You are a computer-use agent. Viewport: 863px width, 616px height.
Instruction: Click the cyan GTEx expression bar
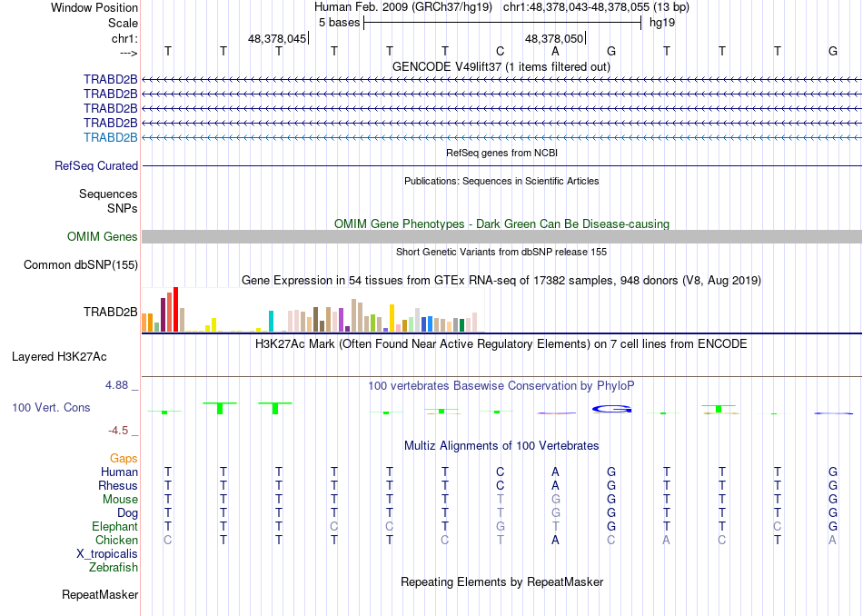click(271, 321)
